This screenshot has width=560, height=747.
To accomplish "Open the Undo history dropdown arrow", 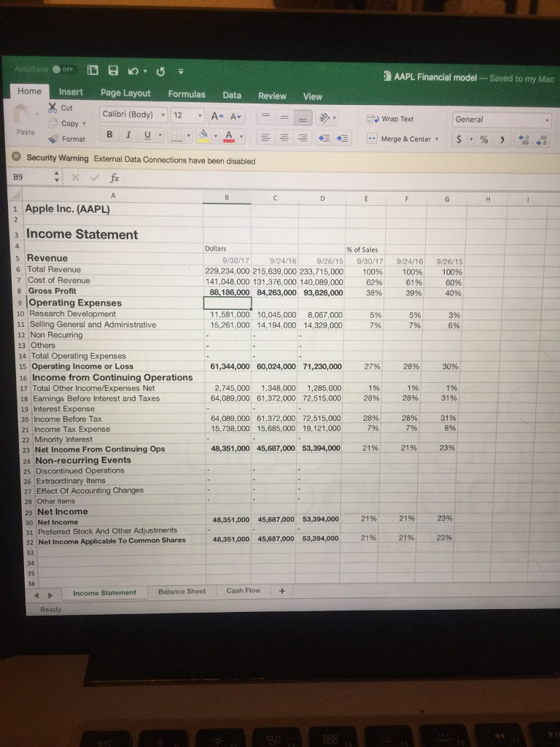I will click(145, 71).
